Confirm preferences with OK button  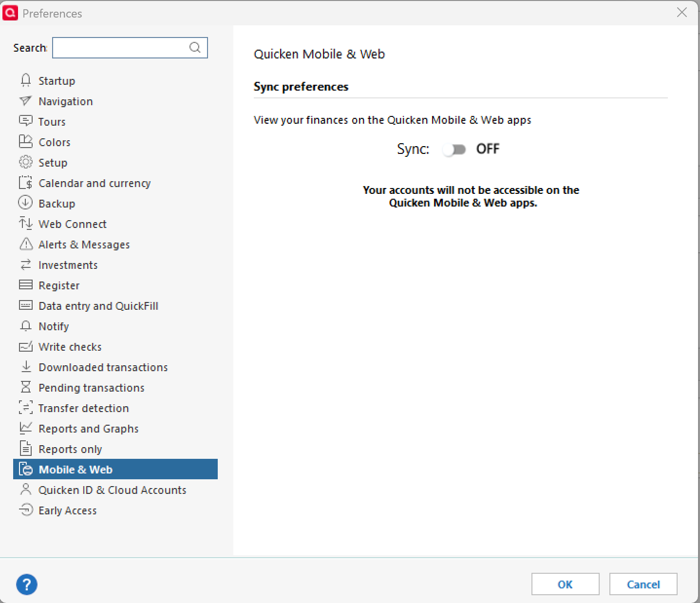pyautogui.click(x=565, y=584)
